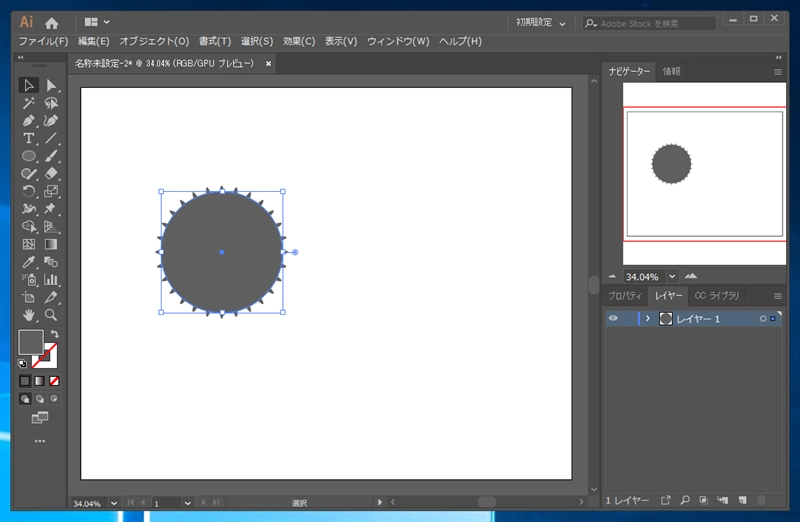Select the Zoom tool

51,315
